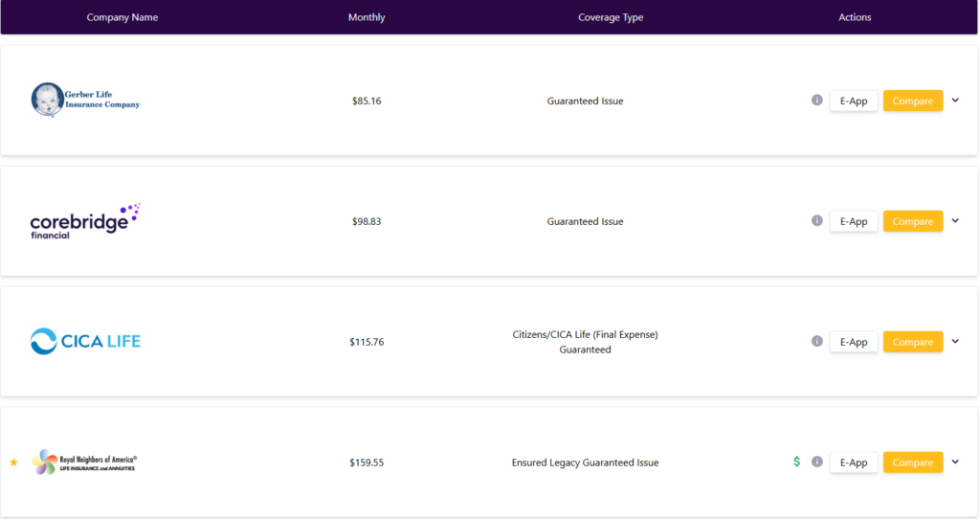Click the Company Name column header

pos(122,17)
